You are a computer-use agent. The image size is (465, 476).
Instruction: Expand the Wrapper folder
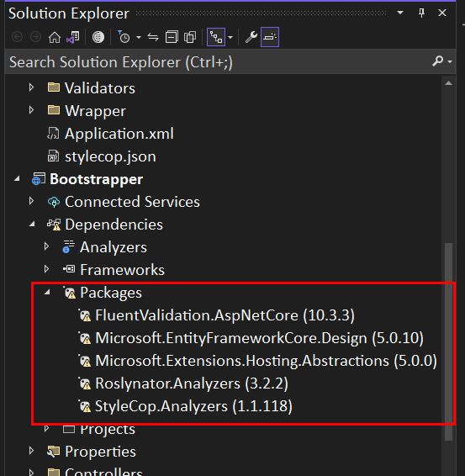(x=31, y=110)
